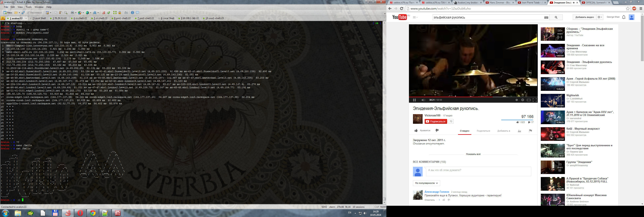The image size is (644, 217).
Task: Click the Xshell find magnifier icon
Action: coord(66,12)
